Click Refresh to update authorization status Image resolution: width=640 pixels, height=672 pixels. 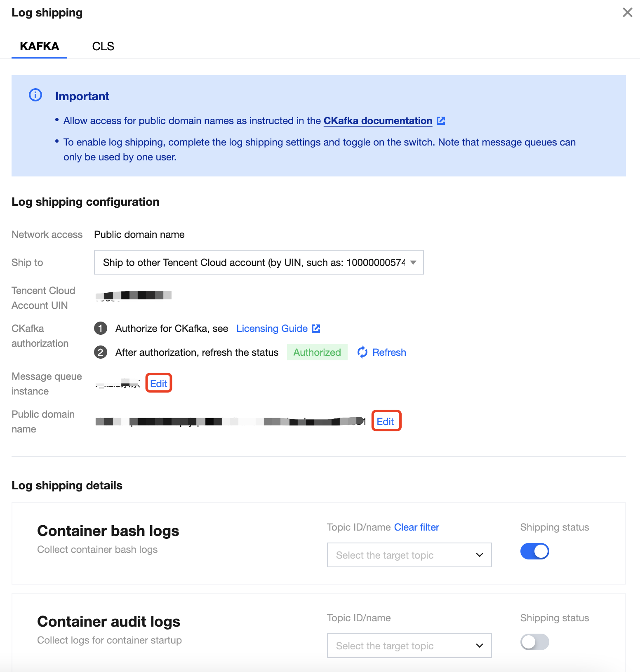pyautogui.click(x=389, y=352)
